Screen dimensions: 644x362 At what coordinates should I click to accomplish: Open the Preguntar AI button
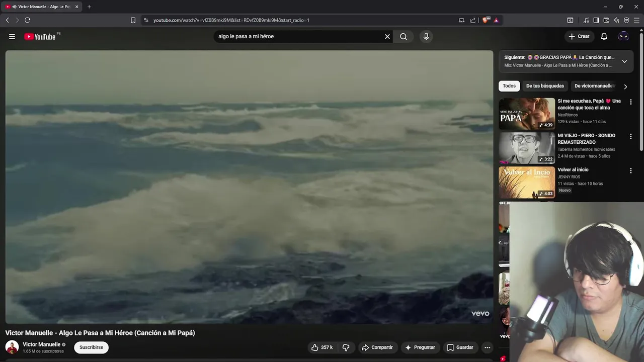(420, 347)
